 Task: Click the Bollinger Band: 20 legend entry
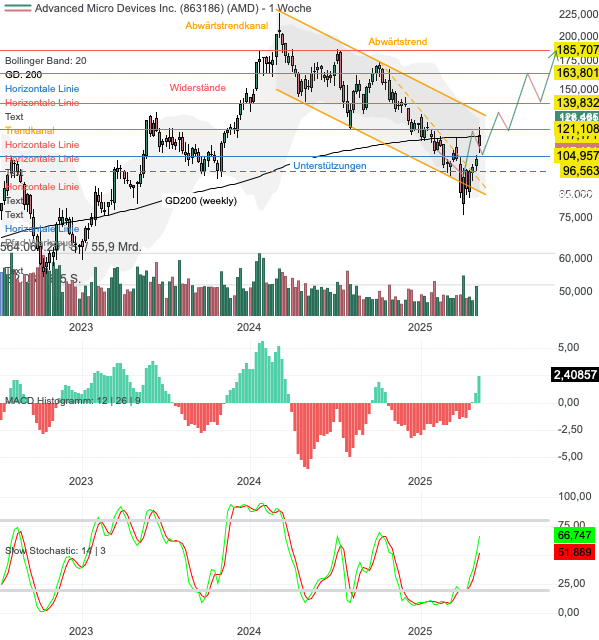coord(46,61)
